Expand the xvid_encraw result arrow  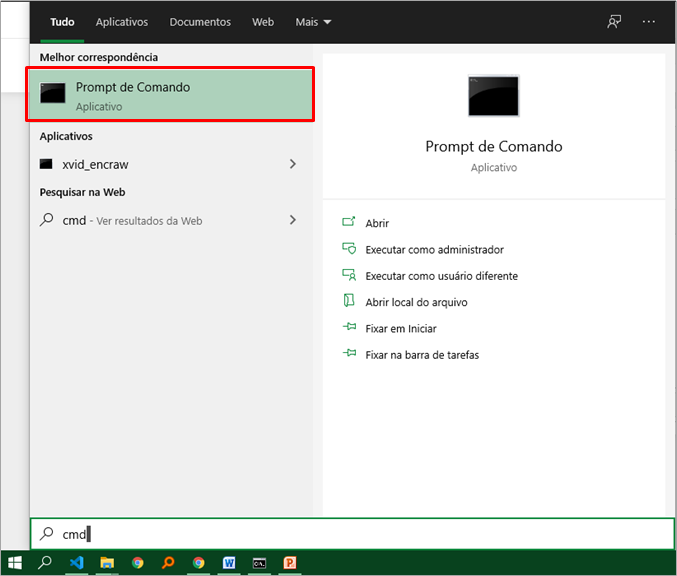[292, 164]
